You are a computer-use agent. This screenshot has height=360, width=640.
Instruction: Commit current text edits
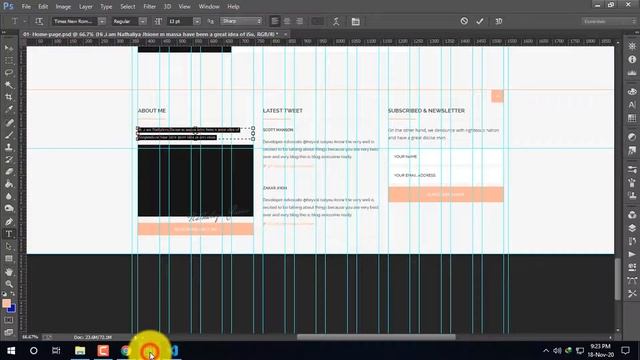(x=480, y=21)
